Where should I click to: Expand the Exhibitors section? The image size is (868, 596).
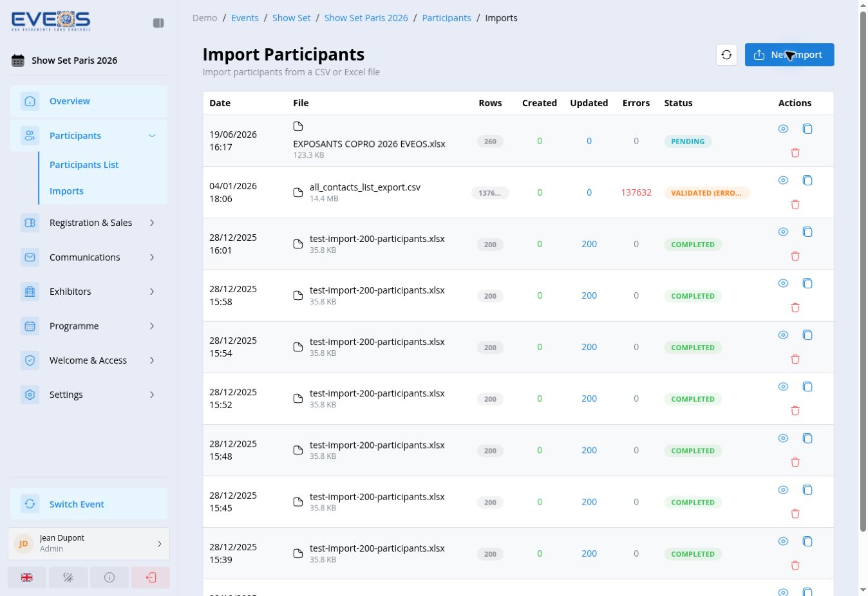(x=89, y=292)
